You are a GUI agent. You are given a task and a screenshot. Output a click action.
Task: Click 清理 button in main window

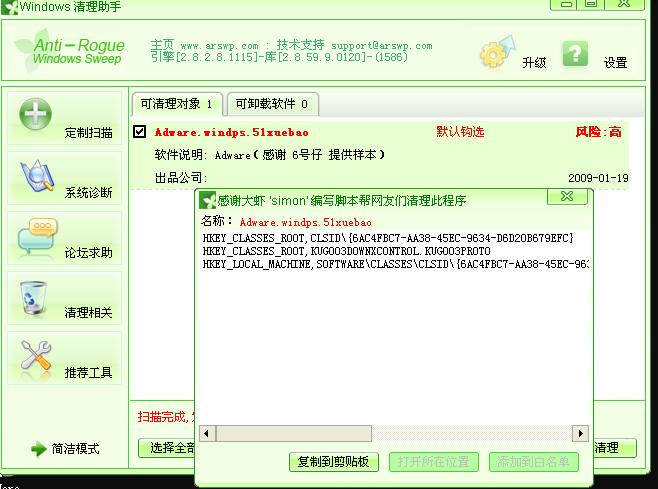tap(615, 448)
